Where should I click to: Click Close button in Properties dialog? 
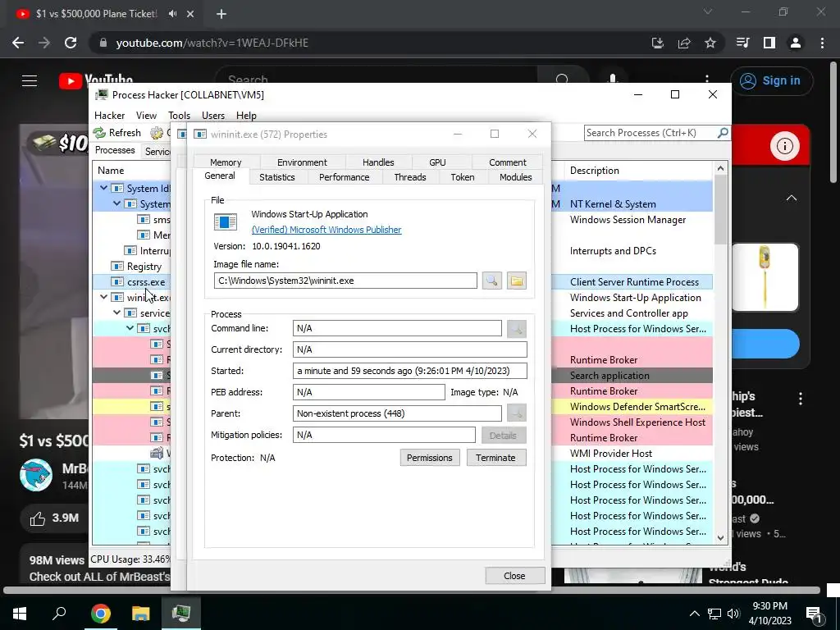[514, 575]
